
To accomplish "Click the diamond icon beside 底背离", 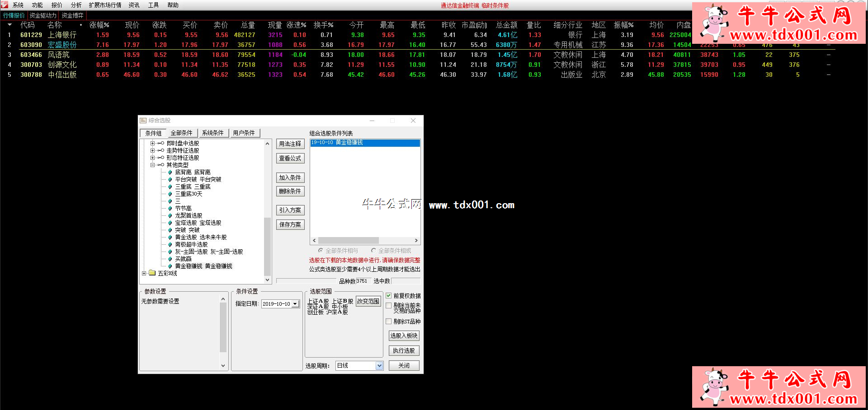I will point(170,172).
